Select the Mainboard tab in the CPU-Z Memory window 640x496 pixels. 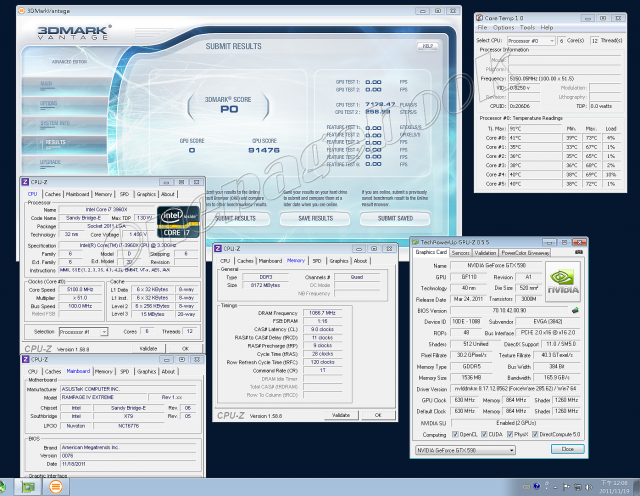270,261
